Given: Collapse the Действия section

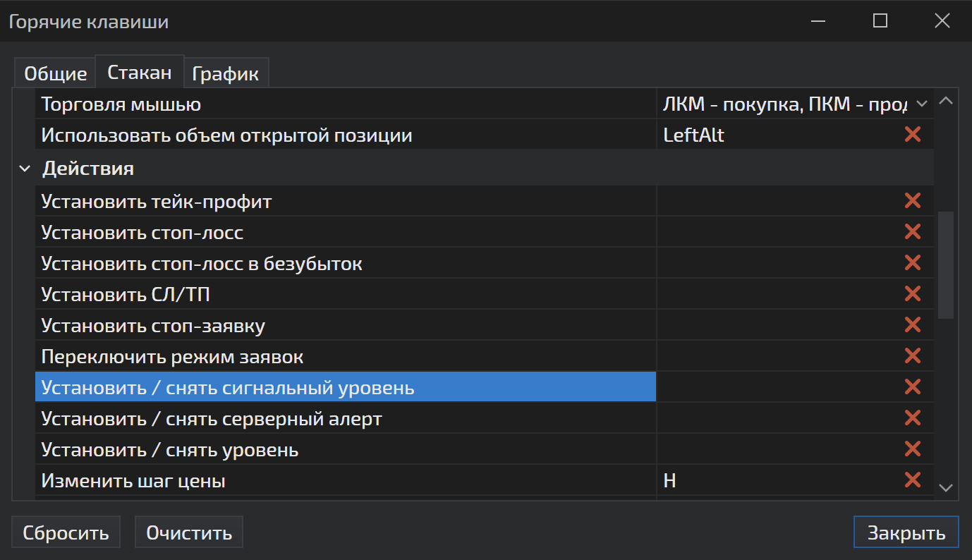Looking at the screenshot, I should point(25,169).
